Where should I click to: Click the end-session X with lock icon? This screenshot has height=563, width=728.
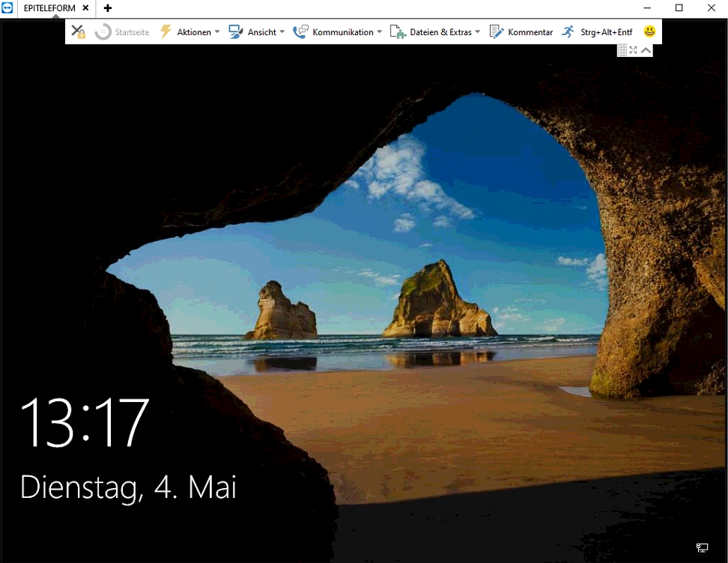78,31
